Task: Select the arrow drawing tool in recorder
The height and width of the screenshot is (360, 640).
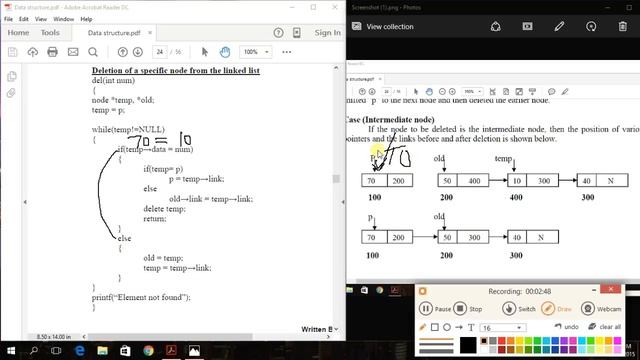Action: pyautogui.click(x=459, y=327)
